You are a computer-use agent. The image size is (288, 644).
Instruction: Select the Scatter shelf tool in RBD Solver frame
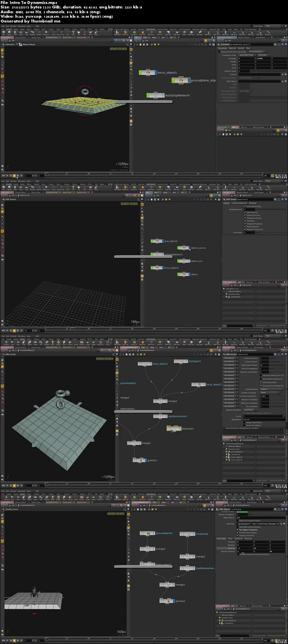pyautogui.click(x=93, y=343)
